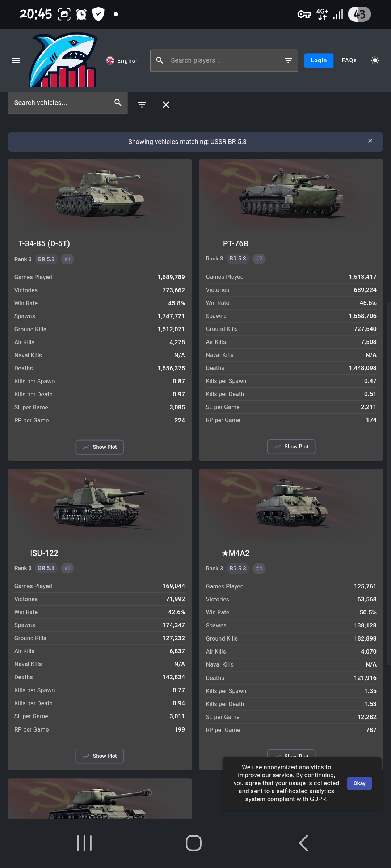Toggle the light/dark theme sun icon
The image size is (391, 868).
(375, 60)
